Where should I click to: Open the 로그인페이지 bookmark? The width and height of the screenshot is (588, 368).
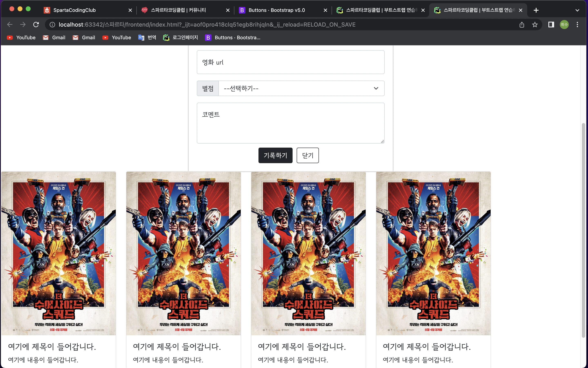(180, 37)
